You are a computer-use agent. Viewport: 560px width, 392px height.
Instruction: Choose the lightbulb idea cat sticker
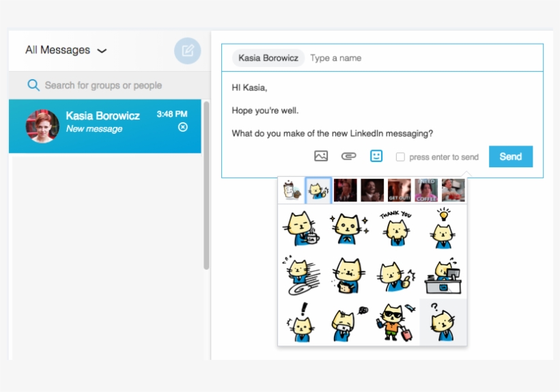(443, 229)
